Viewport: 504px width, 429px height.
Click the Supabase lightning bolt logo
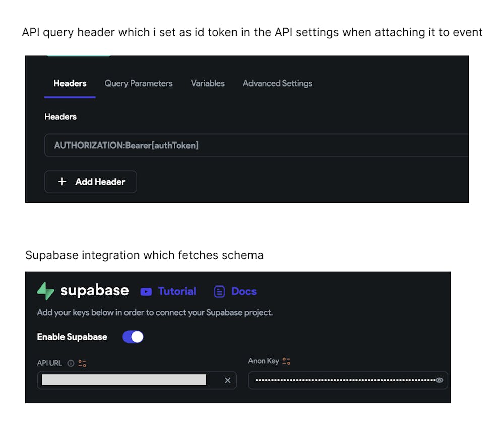(45, 291)
